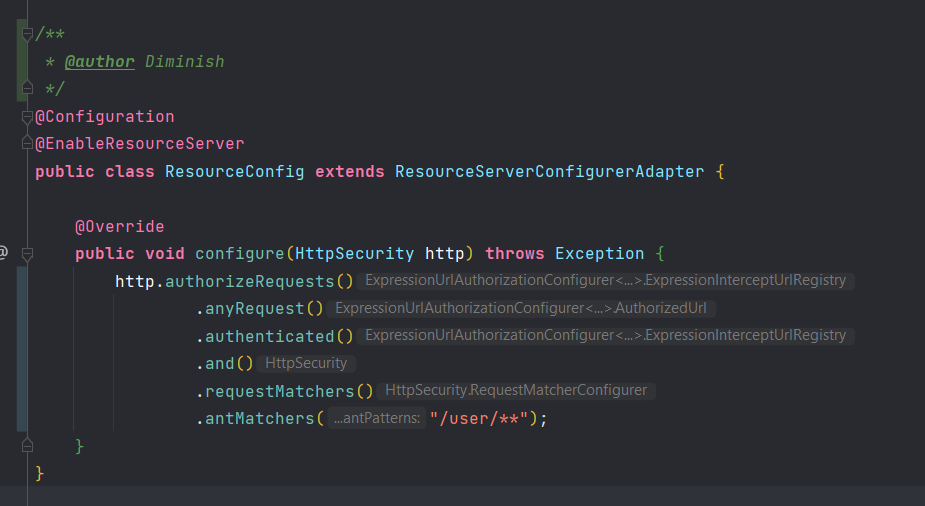This screenshot has height=506, width=925.
Task: Click the @author tag in the Javadoc
Action: 100,61
